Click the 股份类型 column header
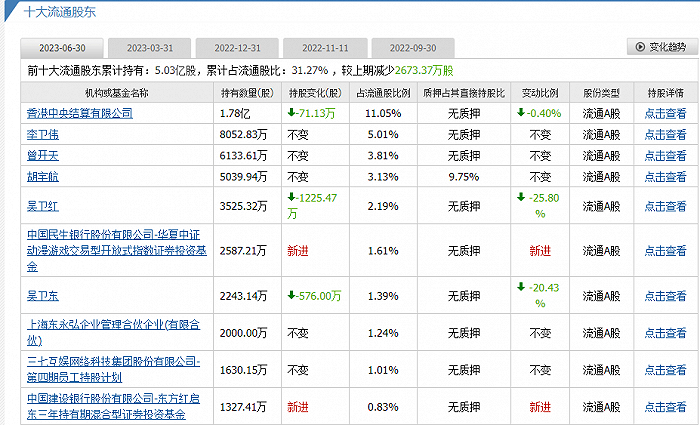700x425 pixels. coord(601,93)
